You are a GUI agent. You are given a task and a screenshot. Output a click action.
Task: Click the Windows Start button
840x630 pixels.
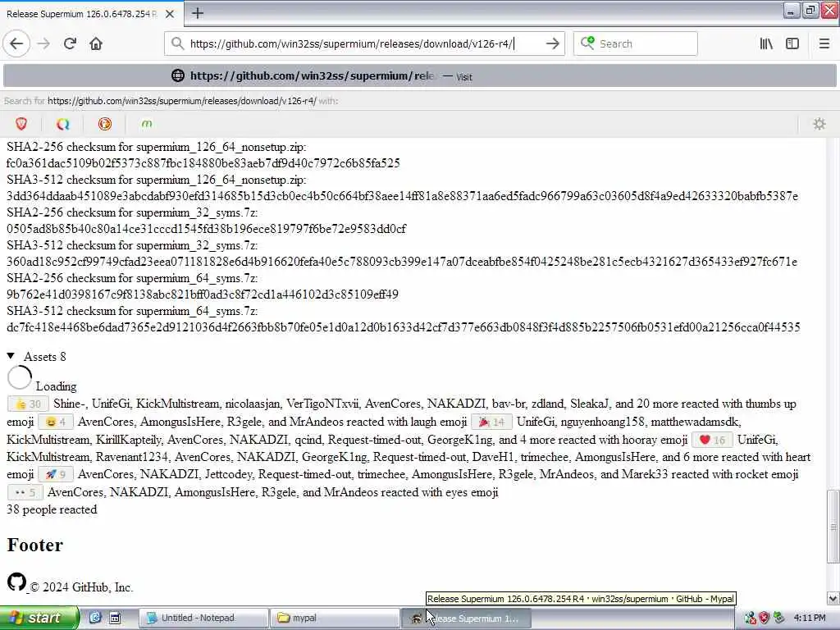(x=39, y=618)
